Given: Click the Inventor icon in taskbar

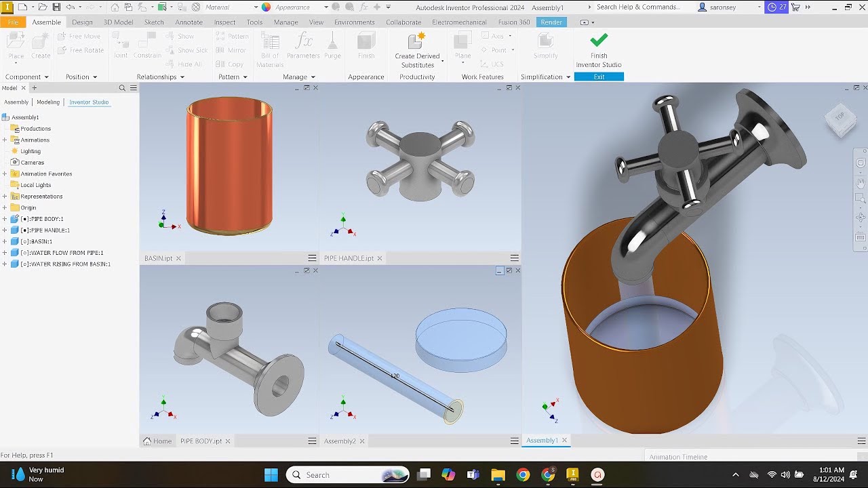Looking at the screenshot, I should pos(572,474).
